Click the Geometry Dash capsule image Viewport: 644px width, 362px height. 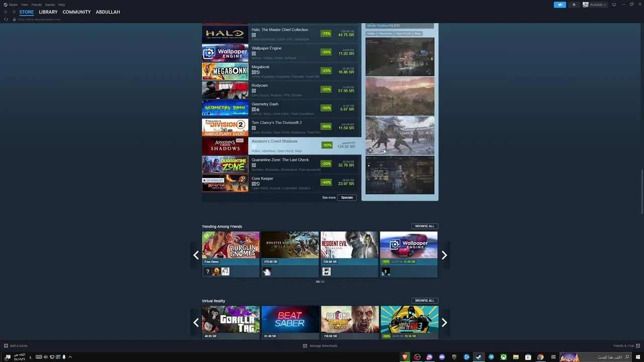pos(225,109)
